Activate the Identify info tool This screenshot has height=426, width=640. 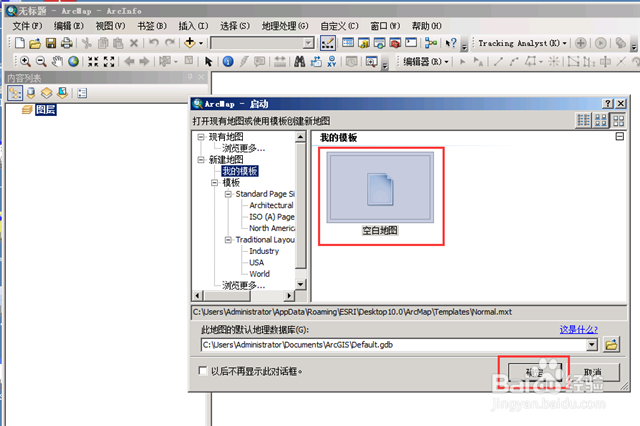228,62
